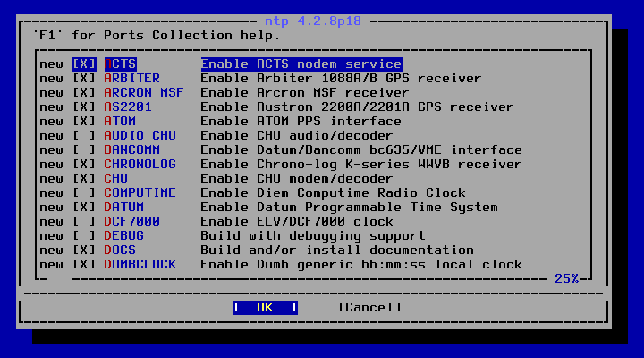Click 'Enable CHU audio/decoder' description

[x=297, y=136]
